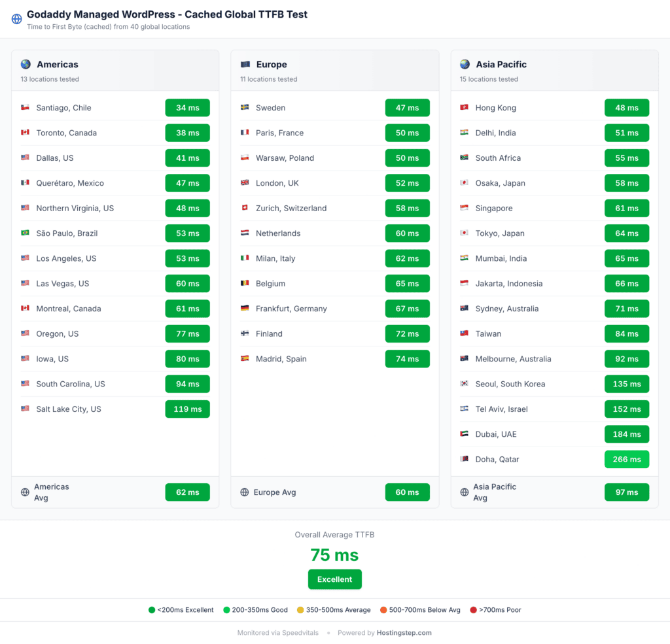Screen dimensions: 670x644
Task: Click the 62 ms Americas average badge
Action: tap(188, 492)
